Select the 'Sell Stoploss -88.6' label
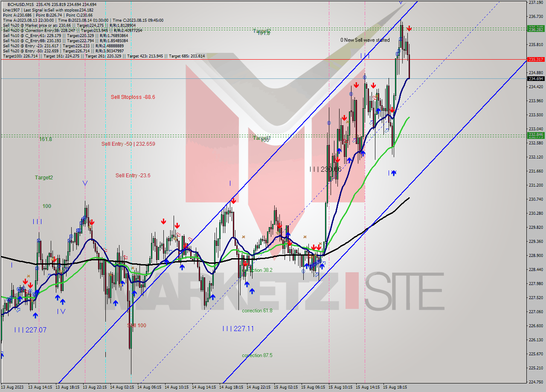 (x=133, y=97)
